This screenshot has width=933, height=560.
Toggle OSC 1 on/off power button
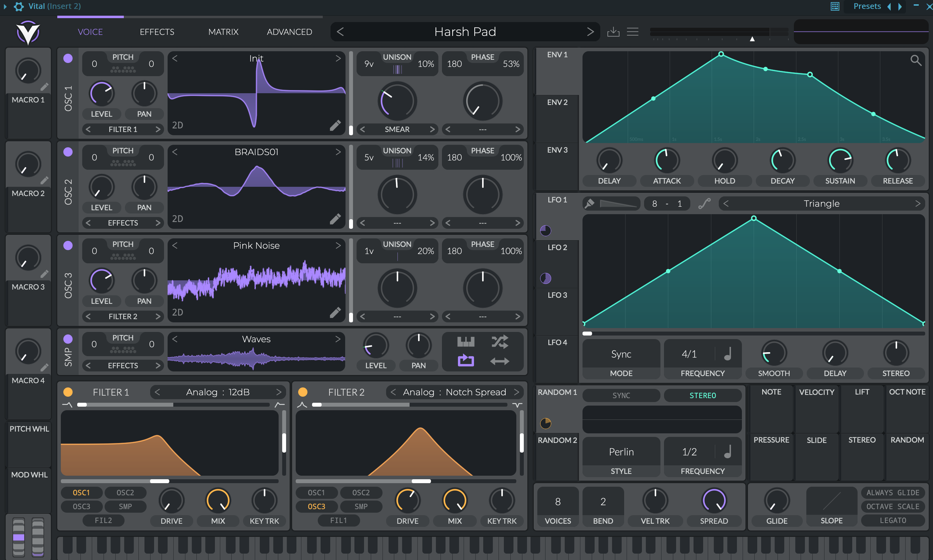coord(68,58)
